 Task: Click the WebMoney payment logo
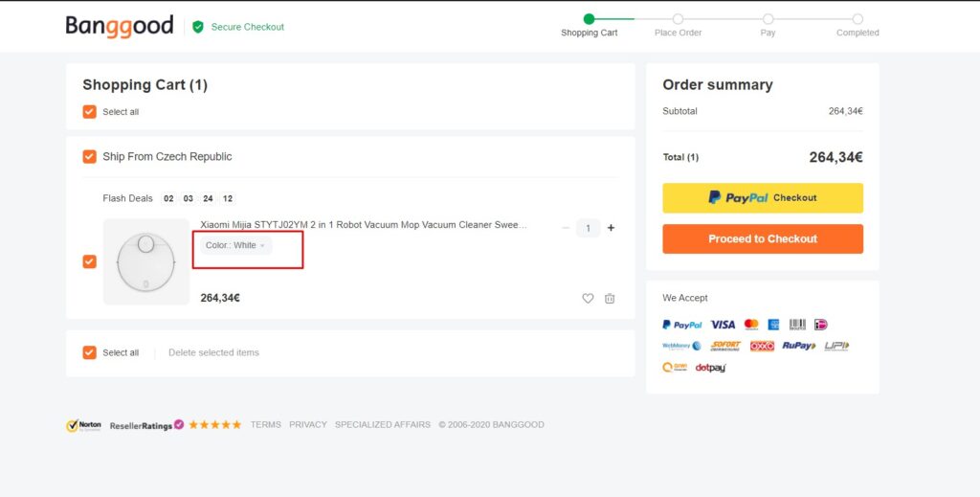pyautogui.click(x=681, y=346)
